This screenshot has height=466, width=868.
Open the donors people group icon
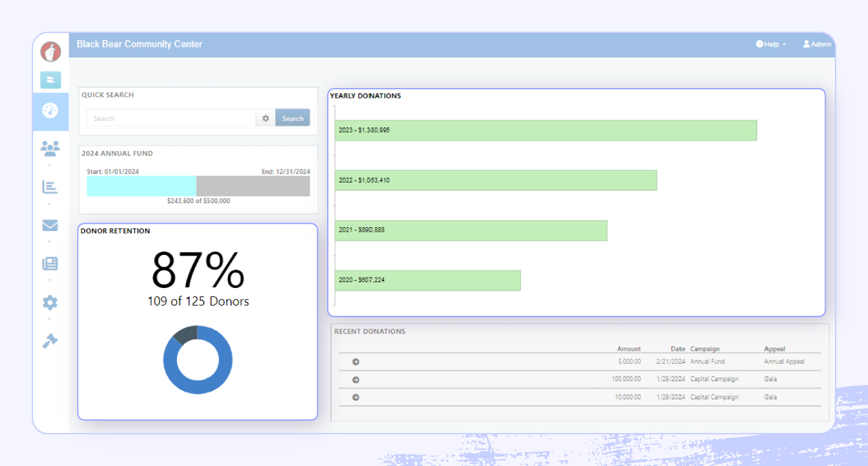click(50, 149)
